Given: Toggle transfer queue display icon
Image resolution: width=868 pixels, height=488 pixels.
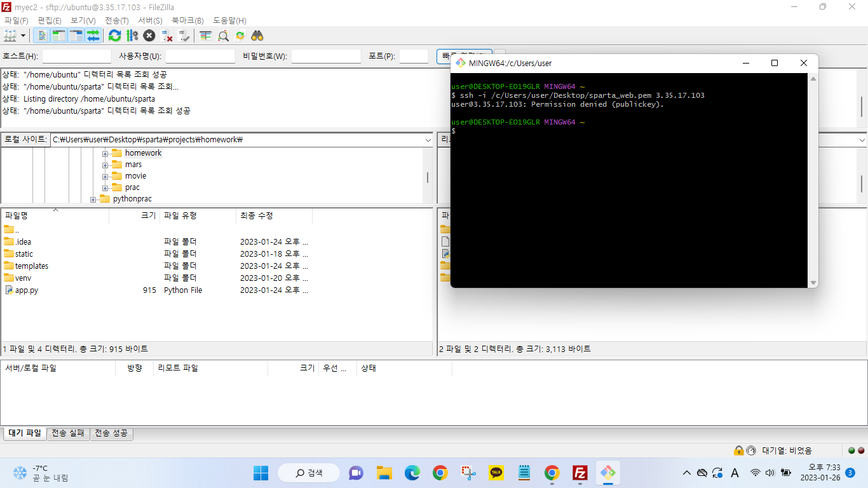Looking at the screenshot, I should [x=93, y=36].
